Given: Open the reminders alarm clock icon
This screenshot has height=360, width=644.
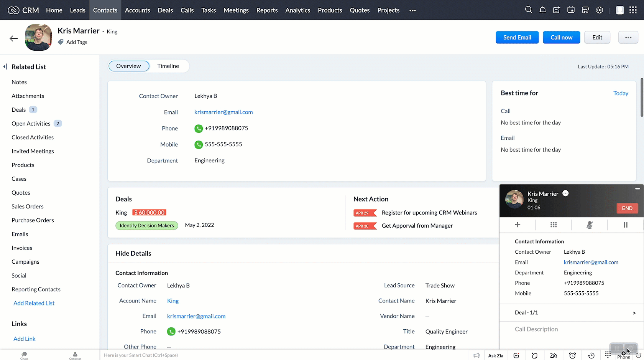Looking at the screenshot, I should pos(572,355).
